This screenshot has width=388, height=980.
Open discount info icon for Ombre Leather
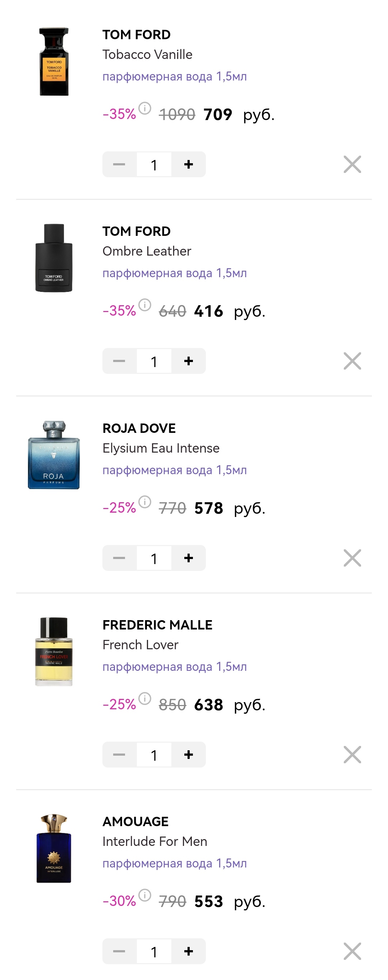pos(145,305)
